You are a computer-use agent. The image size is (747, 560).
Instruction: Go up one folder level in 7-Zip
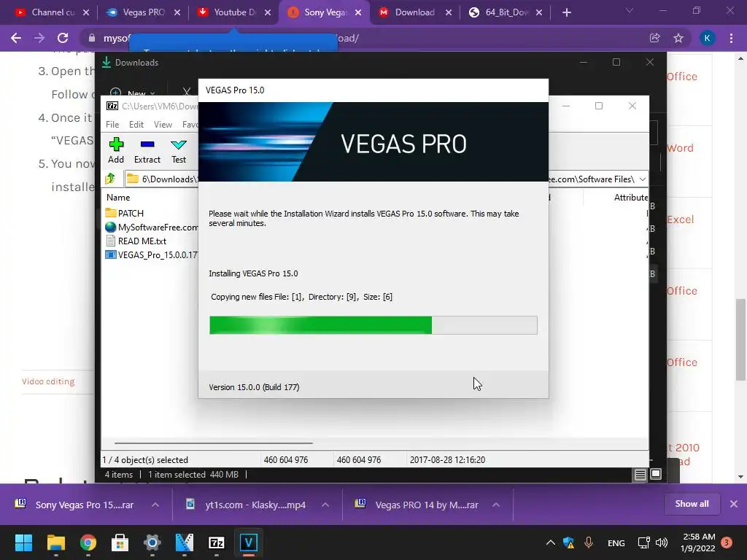111,179
